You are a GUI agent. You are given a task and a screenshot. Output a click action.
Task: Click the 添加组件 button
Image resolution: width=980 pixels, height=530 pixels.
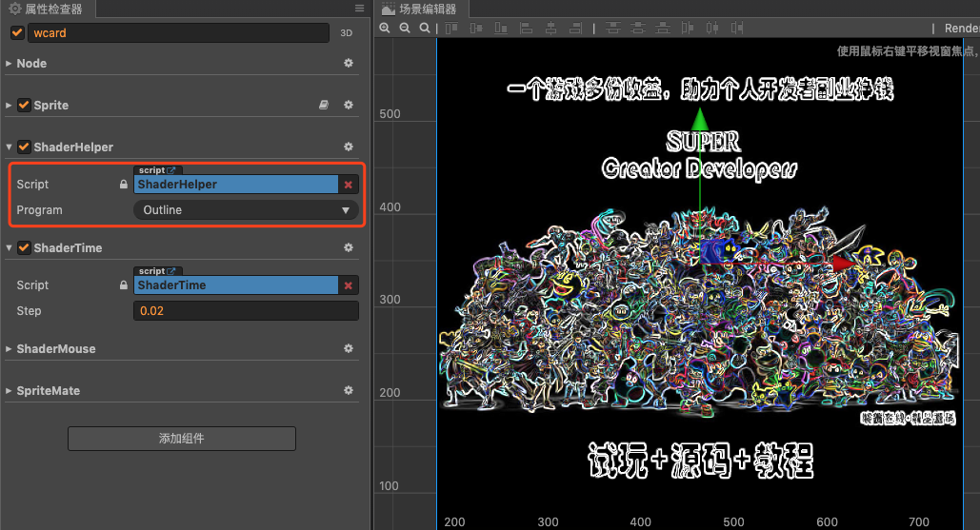[181, 439]
